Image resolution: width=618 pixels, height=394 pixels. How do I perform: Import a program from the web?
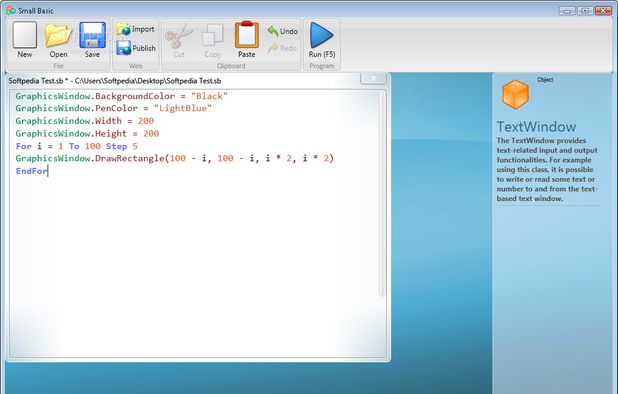click(135, 29)
